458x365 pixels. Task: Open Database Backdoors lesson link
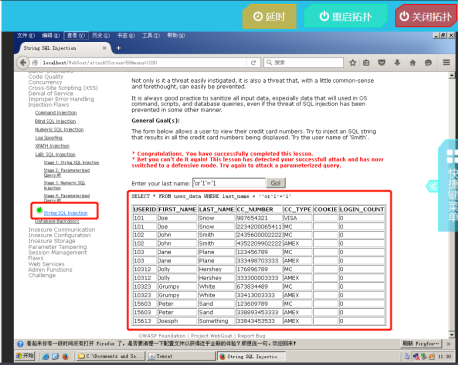pyautogui.click(x=57, y=222)
